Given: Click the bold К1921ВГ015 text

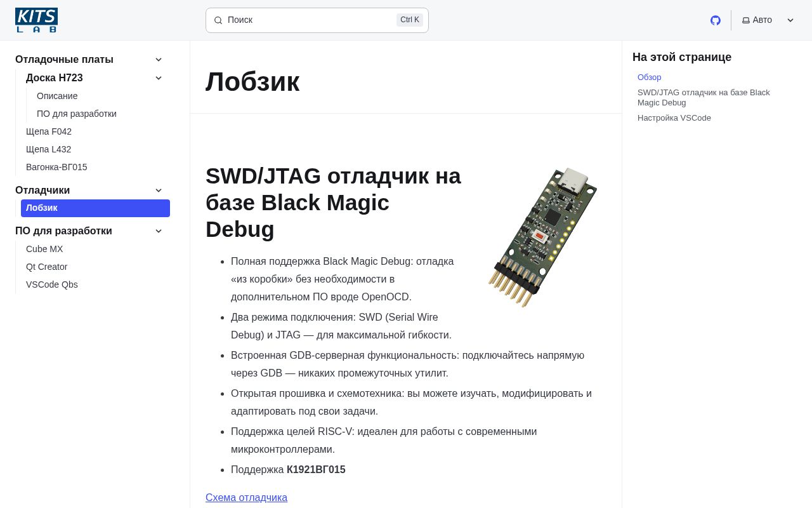Looking at the screenshot, I should (x=316, y=470).
